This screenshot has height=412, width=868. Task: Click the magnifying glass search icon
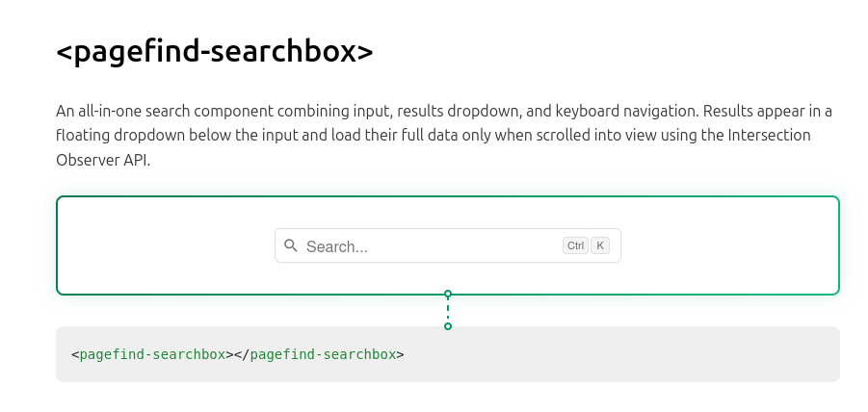(x=291, y=245)
